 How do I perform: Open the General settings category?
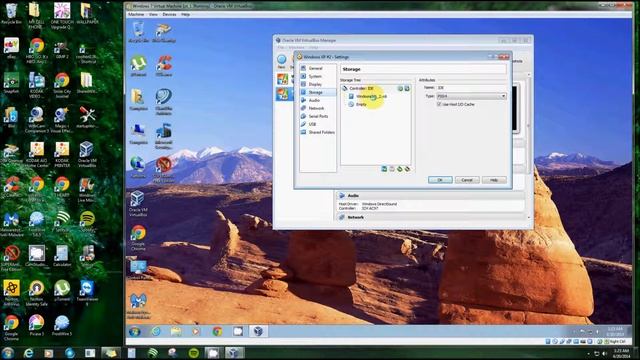click(x=316, y=68)
